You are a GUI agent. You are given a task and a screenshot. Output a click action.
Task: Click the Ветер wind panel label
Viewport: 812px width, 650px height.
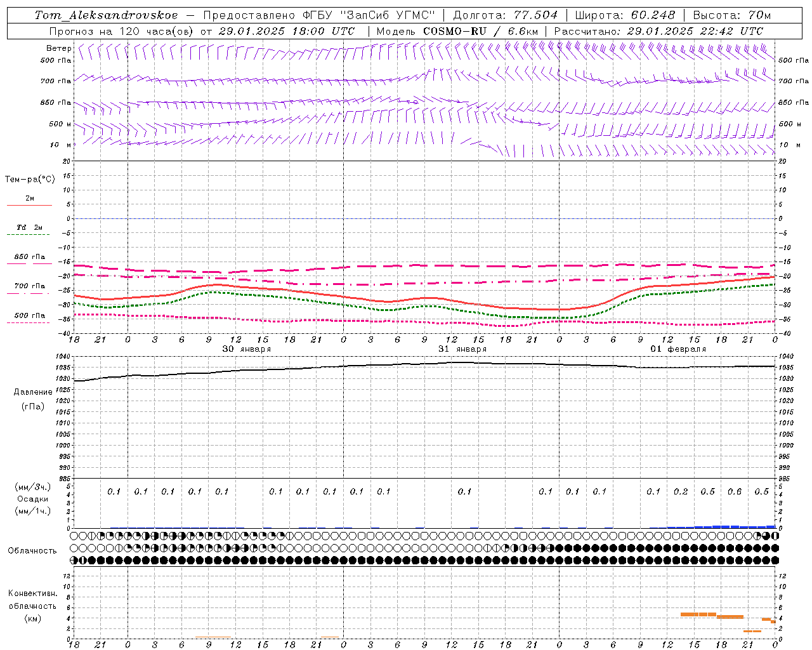pyautogui.click(x=58, y=48)
